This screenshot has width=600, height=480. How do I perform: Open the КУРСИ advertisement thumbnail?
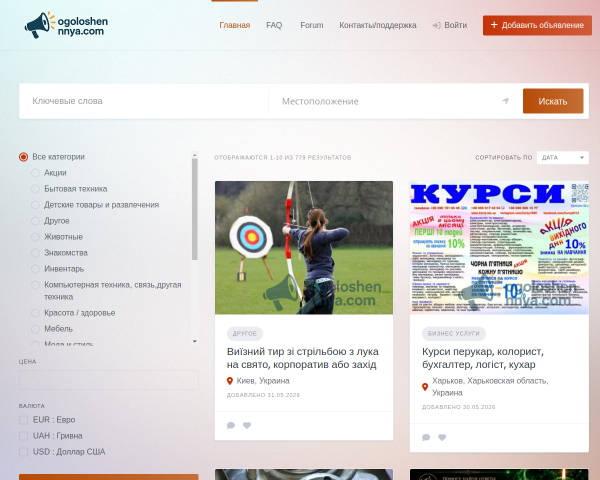[499, 248]
